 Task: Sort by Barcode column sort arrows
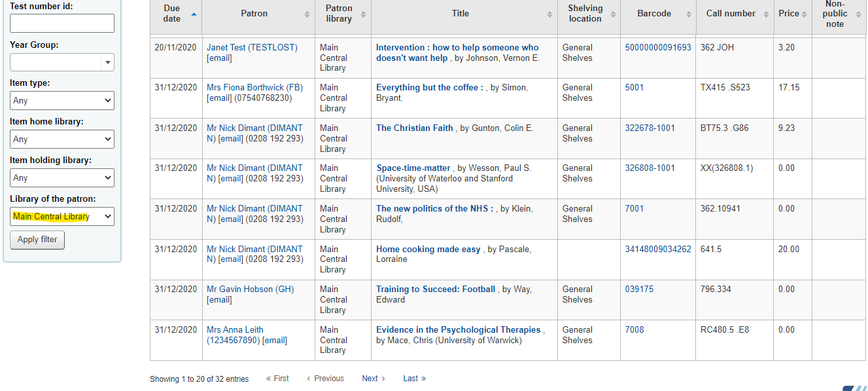pyautogui.click(x=688, y=14)
